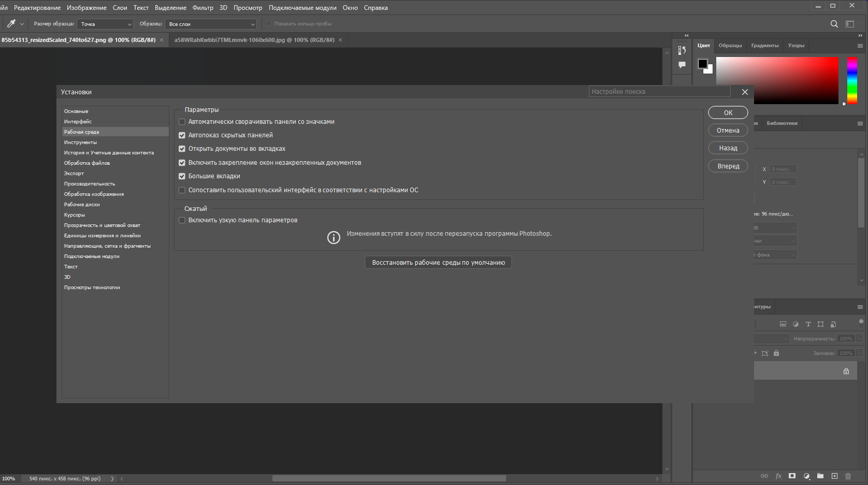Viewport: 868px width, 485px height.
Task: Toggle open documents as tabs checkbox
Action: (182, 149)
